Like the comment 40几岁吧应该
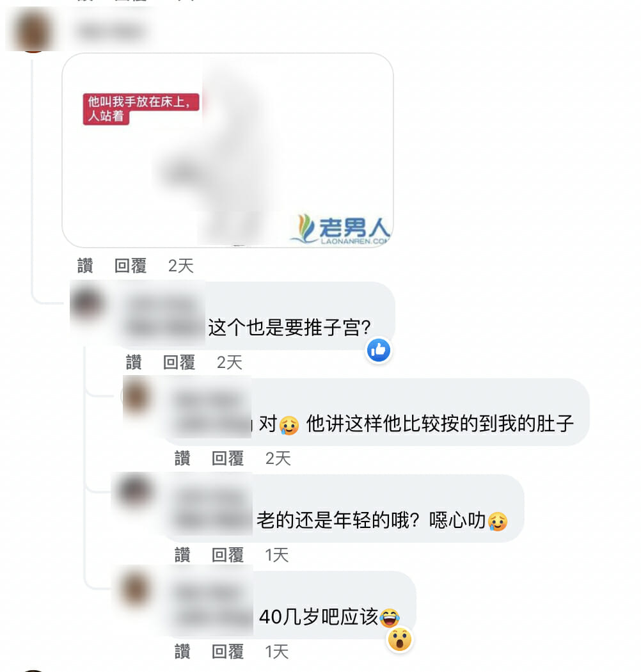The image size is (641, 672). pyautogui.click(x=182, y=652)
